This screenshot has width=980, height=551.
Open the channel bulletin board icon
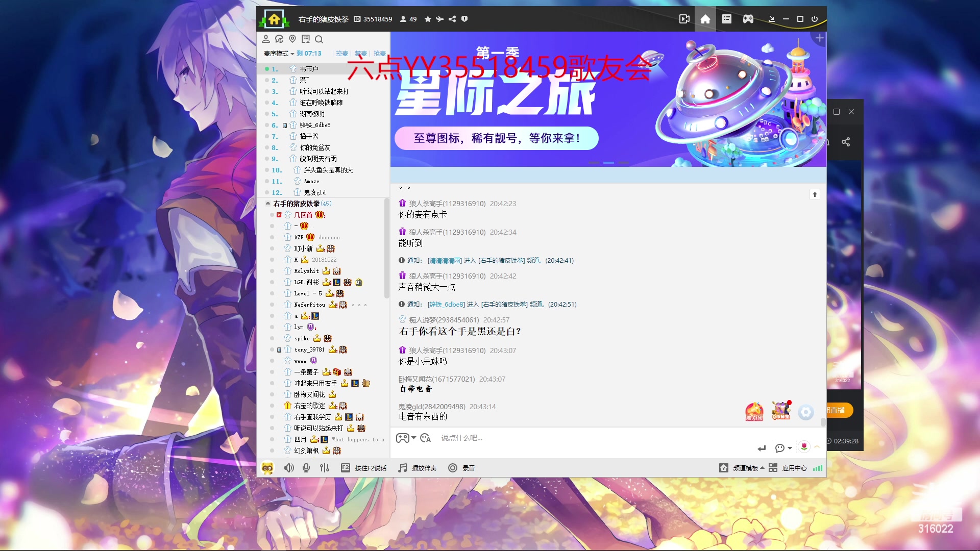[306, 39]
